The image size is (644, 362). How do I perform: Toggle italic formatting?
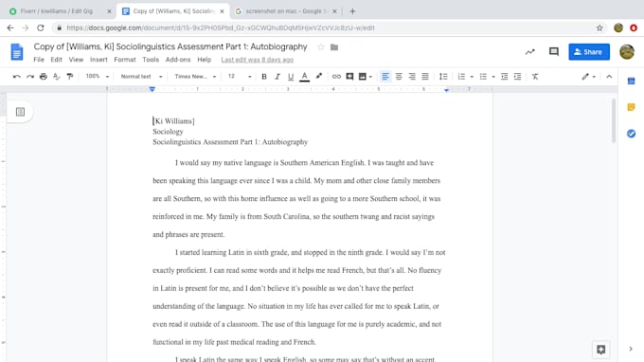pyautogui.click(x=277, y=77)
